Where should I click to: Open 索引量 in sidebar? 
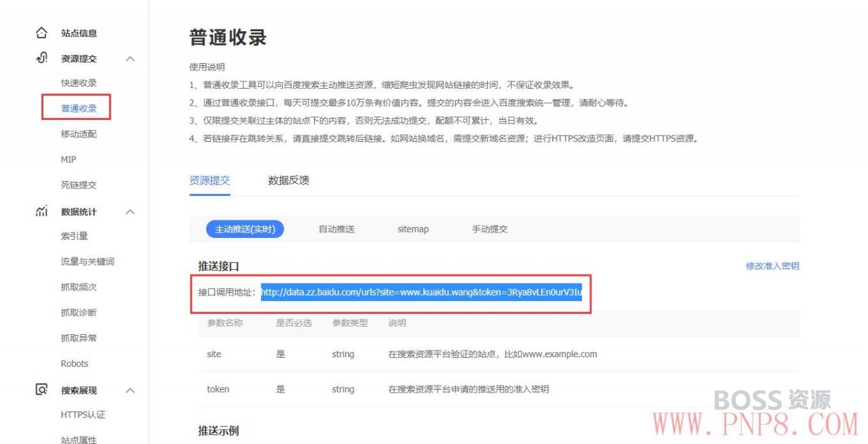[75, 237]
